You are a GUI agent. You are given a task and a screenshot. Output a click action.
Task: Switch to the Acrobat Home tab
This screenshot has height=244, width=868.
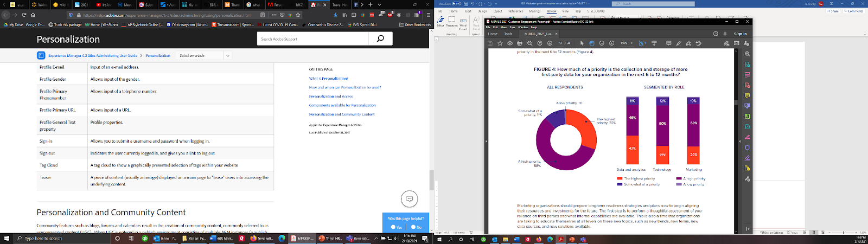(493, 34)
